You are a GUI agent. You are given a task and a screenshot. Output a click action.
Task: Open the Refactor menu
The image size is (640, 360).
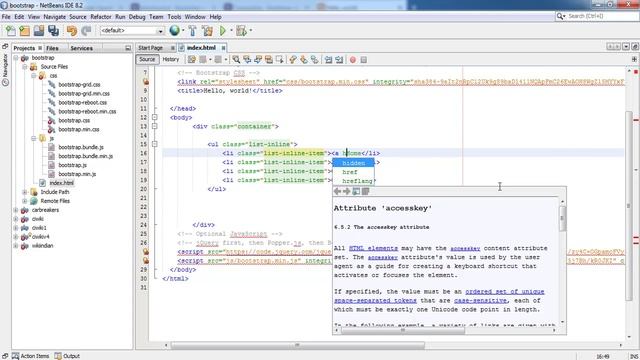(101, 17)
